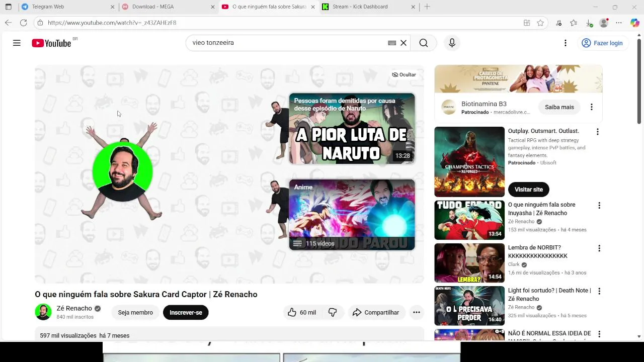Open options for NORBIT video
This screenshot has width=644, height=362.
(x=599, y=248)
